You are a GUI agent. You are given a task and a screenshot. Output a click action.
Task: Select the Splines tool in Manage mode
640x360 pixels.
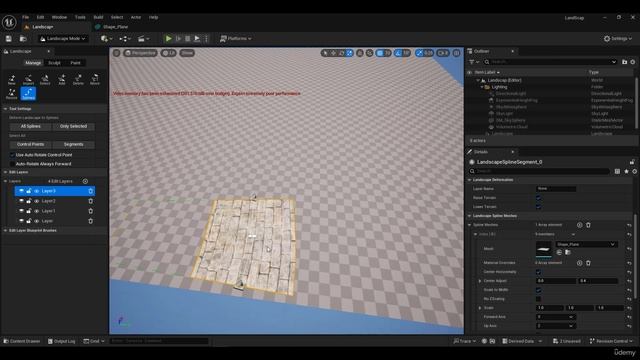(x=28, y=93)
